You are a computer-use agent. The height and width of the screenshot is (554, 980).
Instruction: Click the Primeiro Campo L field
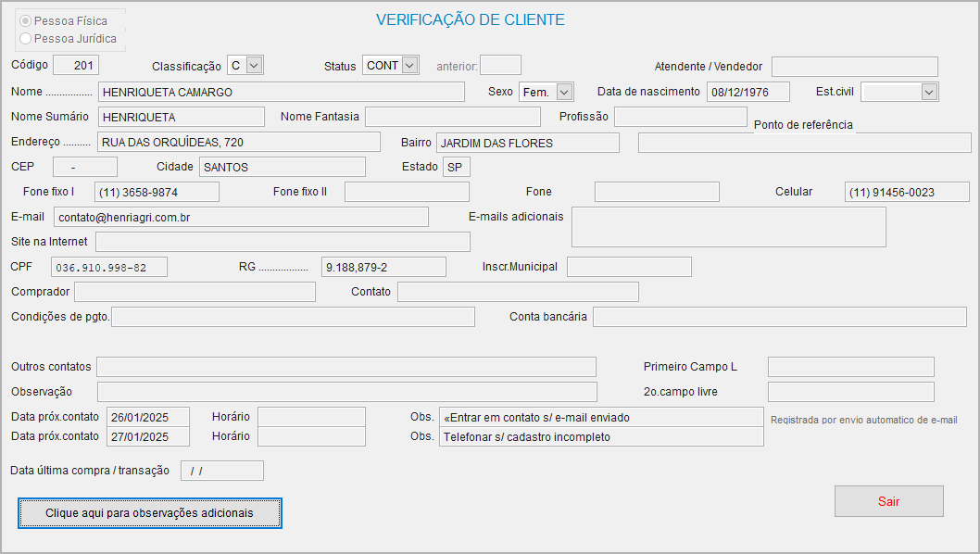coord(851,367)
